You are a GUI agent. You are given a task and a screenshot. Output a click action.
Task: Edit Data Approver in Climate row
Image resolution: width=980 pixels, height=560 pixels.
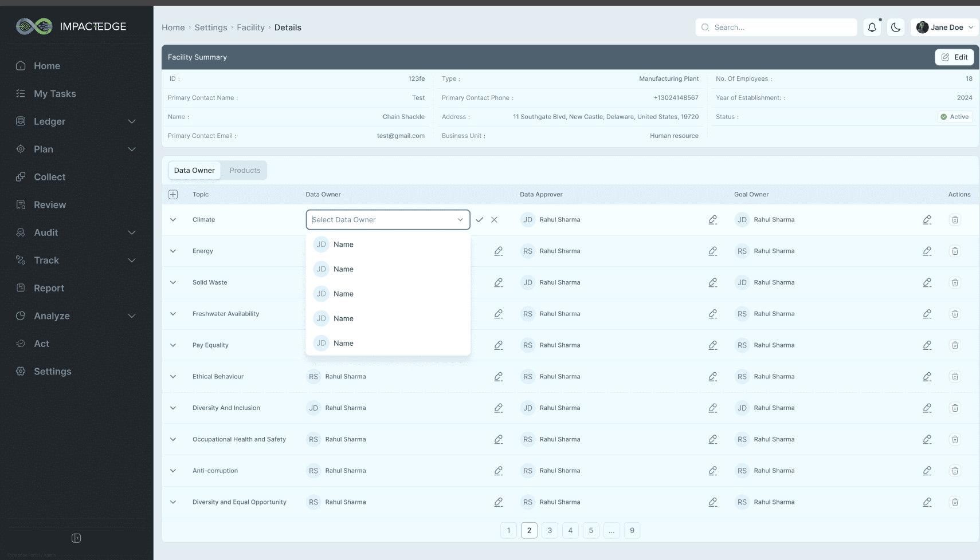[x=713, y=220]
